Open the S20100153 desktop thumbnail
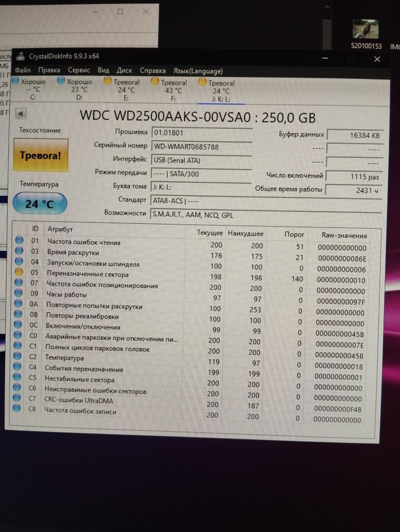 366,34
